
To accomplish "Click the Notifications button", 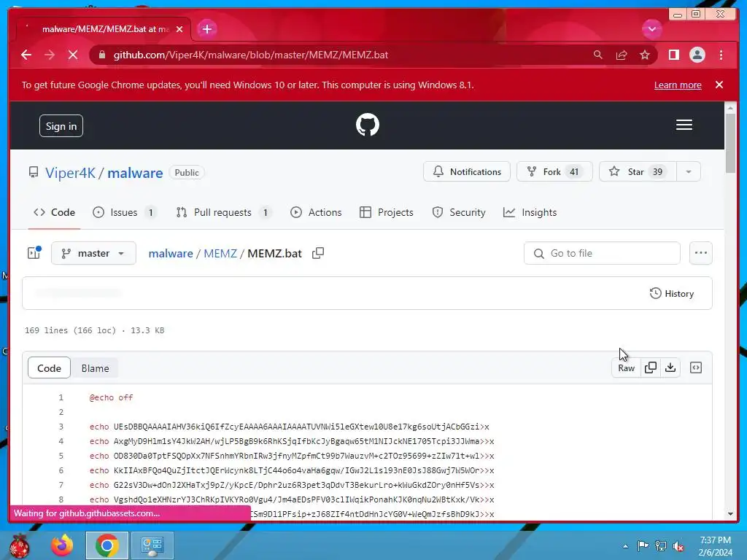I will point(466,171).
